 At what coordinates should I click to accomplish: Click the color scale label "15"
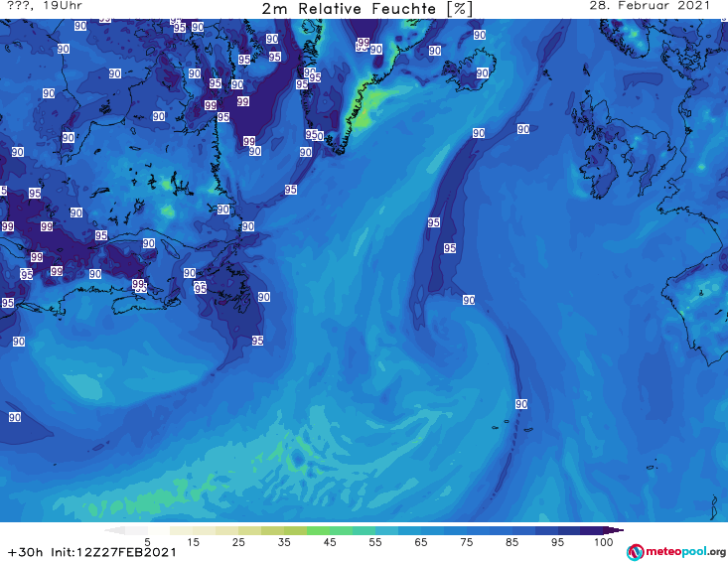point(193,541)
